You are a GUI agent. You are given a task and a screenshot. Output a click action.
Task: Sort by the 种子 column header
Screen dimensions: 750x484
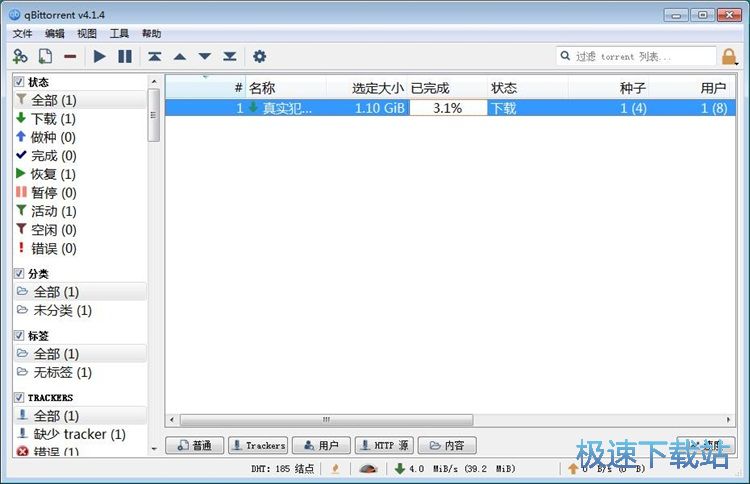tap(608, 88)
